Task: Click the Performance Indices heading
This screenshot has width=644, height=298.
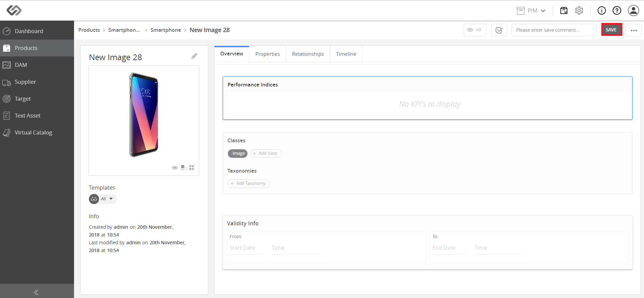Action: (x=253, y=85)
